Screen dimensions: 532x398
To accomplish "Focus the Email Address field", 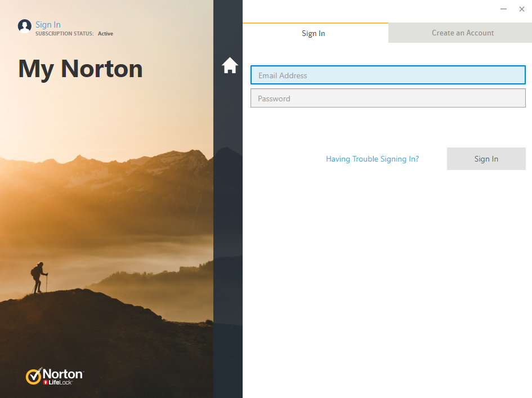I will [388, 75].
